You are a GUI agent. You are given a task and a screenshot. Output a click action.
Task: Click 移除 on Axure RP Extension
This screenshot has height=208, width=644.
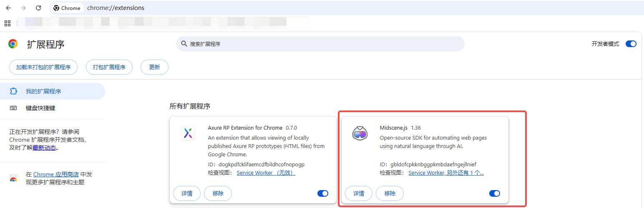click(x=218, y=193)
